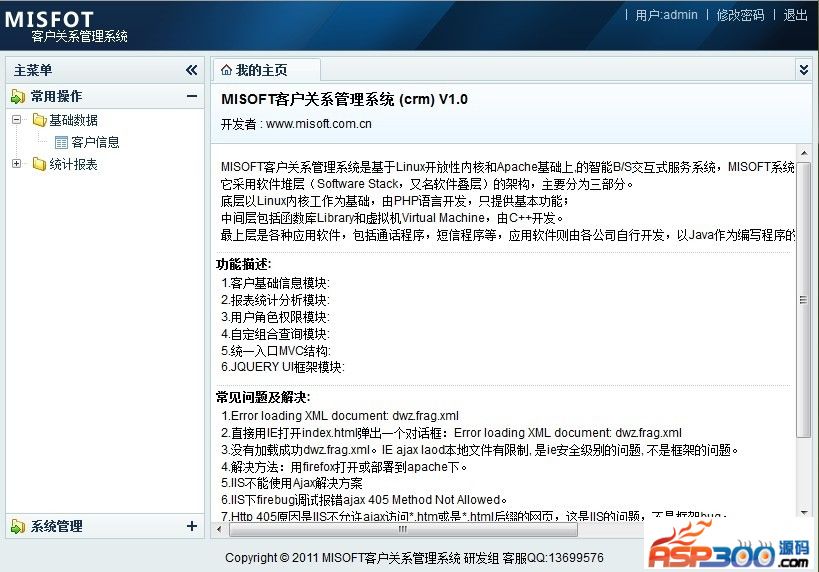Image resolution: width=819 pixels, height=572 pixels.
Task: Click the scroll up arrow of content
Action: (x=804, y=153)
